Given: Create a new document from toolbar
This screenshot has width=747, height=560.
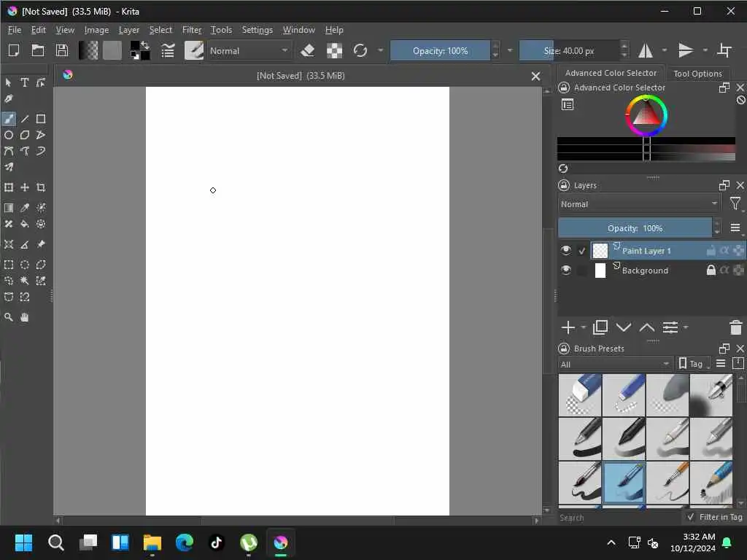Looking at the screenshot, I should point(14,50).
